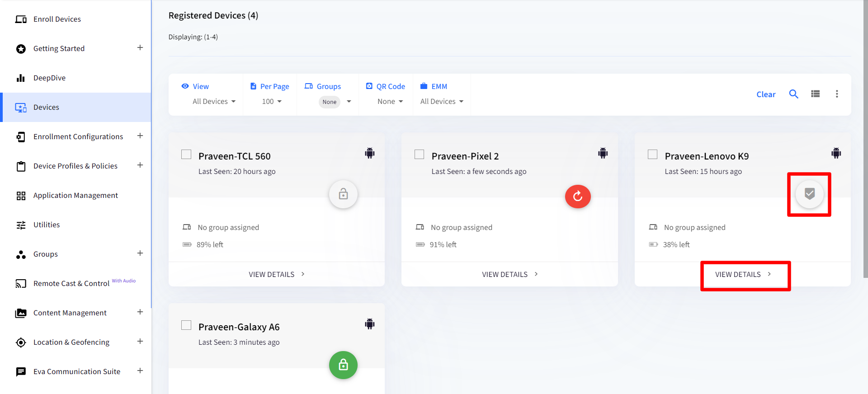Viewport: 868px width, 394px height.
Task: Click the "Displaying: (1-4)" text
Action: (x=193, y=37)
